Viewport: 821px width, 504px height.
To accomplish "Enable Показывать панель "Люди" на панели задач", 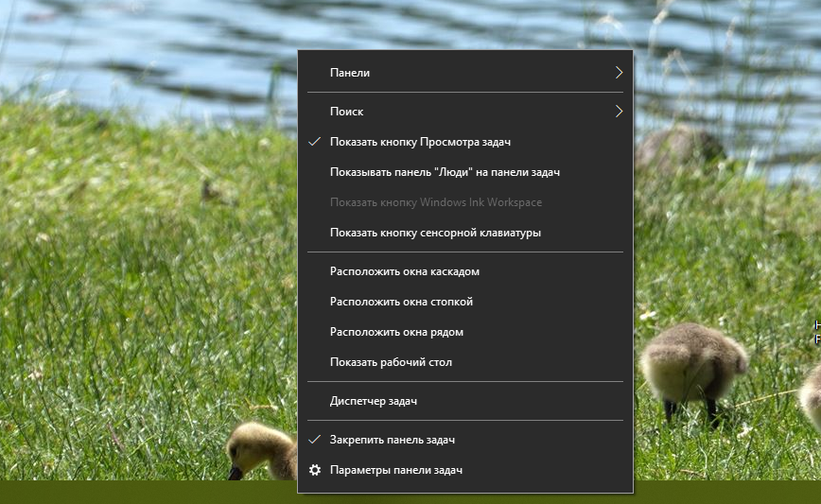I will click(465, 172).
